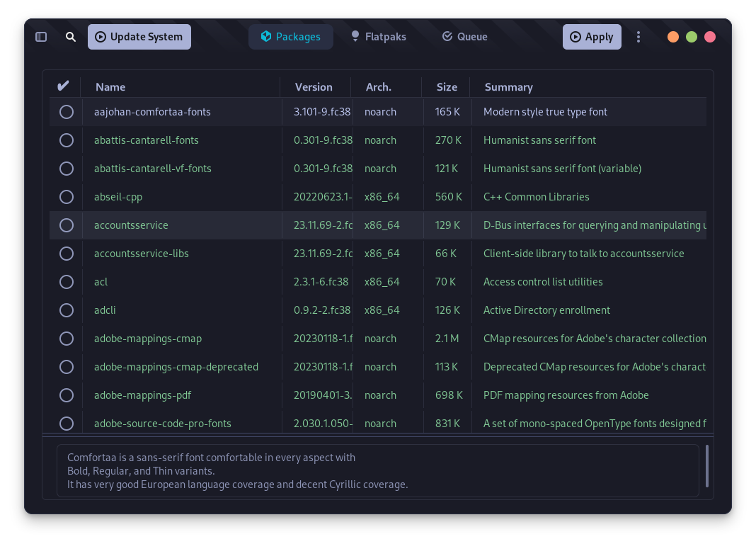Toggle the sidebar panel icon

pyautogui.click(x=41, y=36)
